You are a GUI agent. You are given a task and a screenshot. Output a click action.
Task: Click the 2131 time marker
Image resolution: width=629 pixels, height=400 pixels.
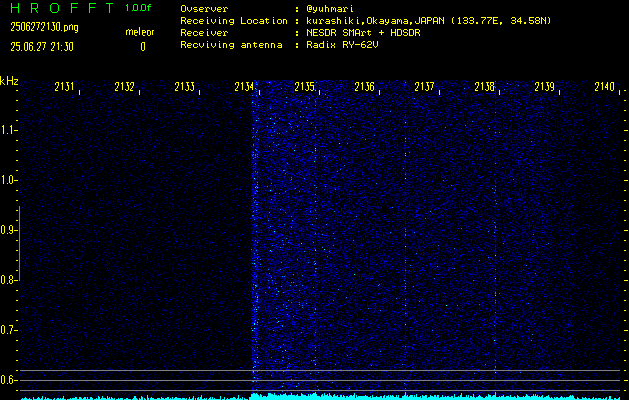point(64,87)
